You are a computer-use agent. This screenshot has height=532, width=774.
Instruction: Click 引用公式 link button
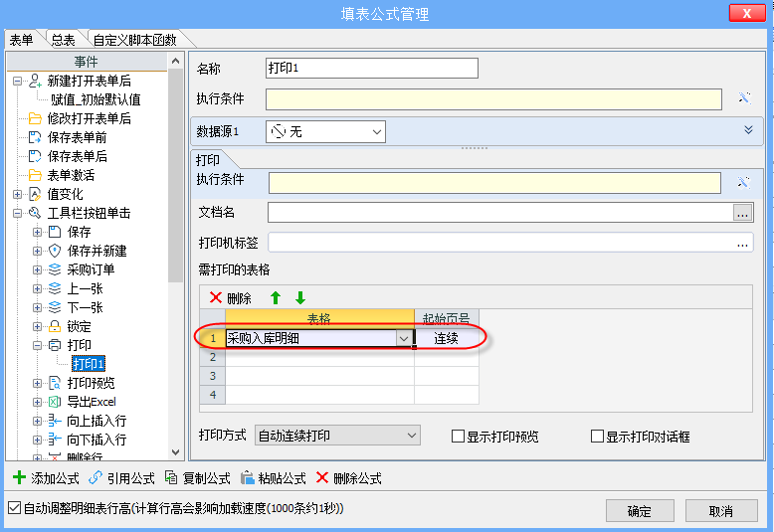[121, 477]
